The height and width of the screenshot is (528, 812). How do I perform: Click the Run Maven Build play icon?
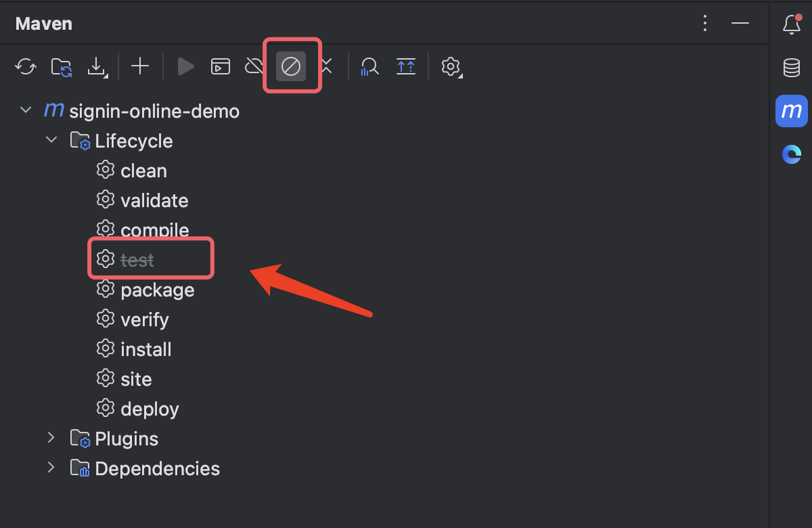pos(185,66)
